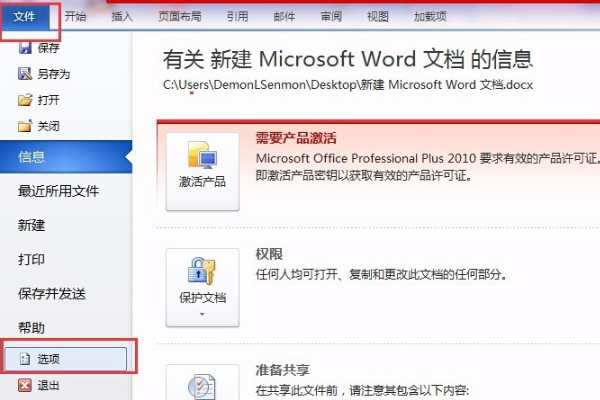Click the Save As (另存为) icon
The image size is (600, 400).
(x=25, y=73)
